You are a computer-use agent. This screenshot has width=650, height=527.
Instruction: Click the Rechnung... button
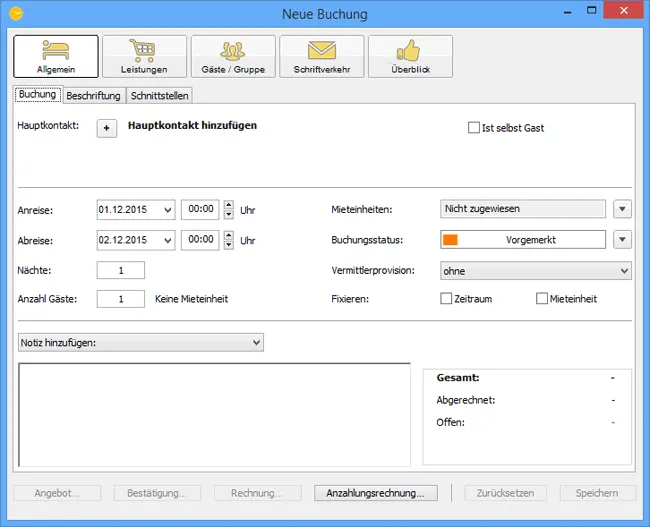click(257, 493)
